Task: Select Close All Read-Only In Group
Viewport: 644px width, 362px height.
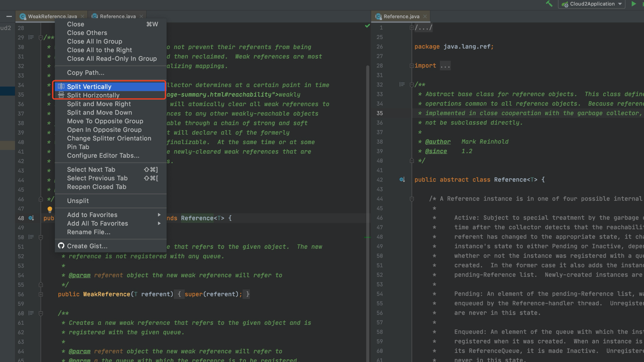Action: tap(111, 59)
